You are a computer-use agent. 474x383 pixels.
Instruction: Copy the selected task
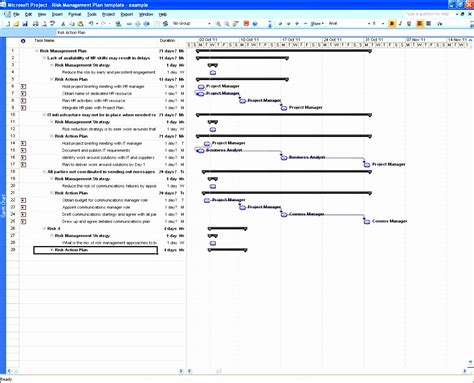[72, 24]
